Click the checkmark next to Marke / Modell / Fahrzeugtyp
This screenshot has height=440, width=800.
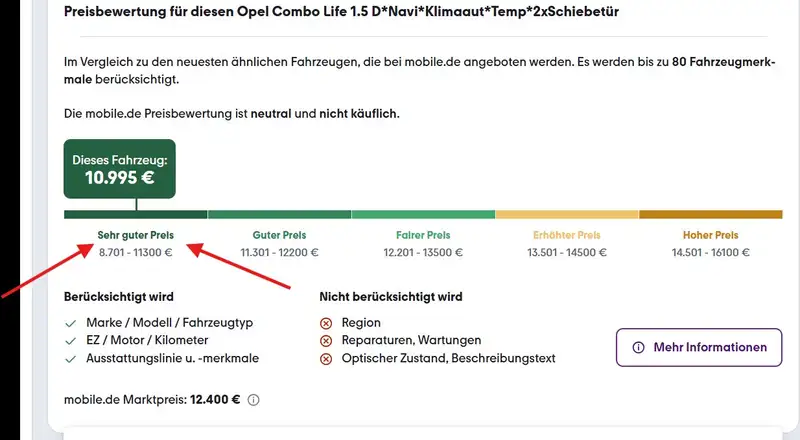click(x=70, y=324)
